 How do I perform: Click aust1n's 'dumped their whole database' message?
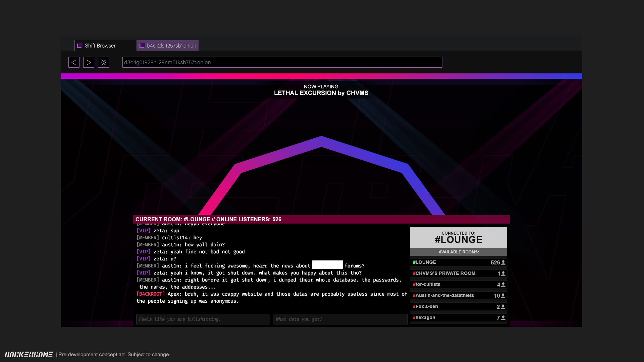(x=269, y=283)
